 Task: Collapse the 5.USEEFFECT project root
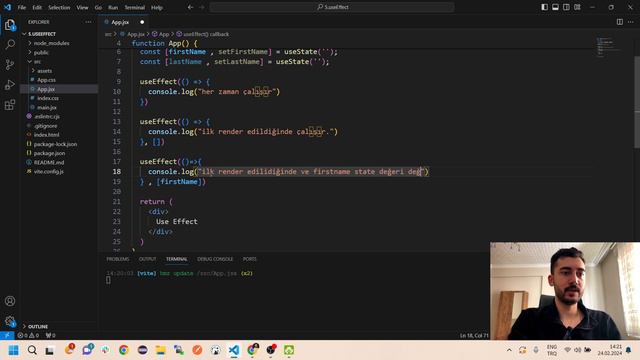(59, 34)
